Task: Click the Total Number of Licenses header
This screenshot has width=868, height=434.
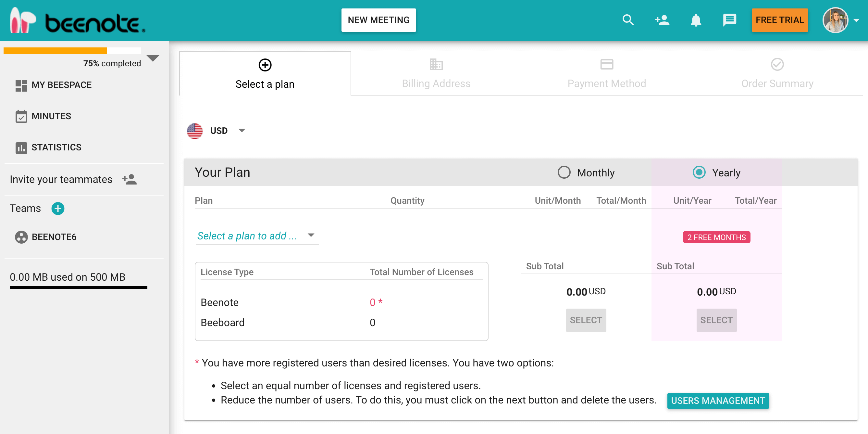Action: (421, 272)
